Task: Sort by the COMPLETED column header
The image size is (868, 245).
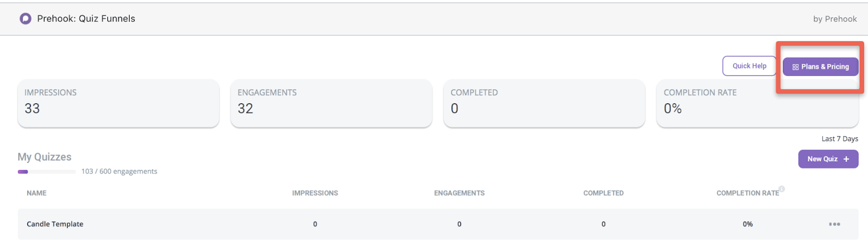Action: pyautogui.click(x=603, y=193)
